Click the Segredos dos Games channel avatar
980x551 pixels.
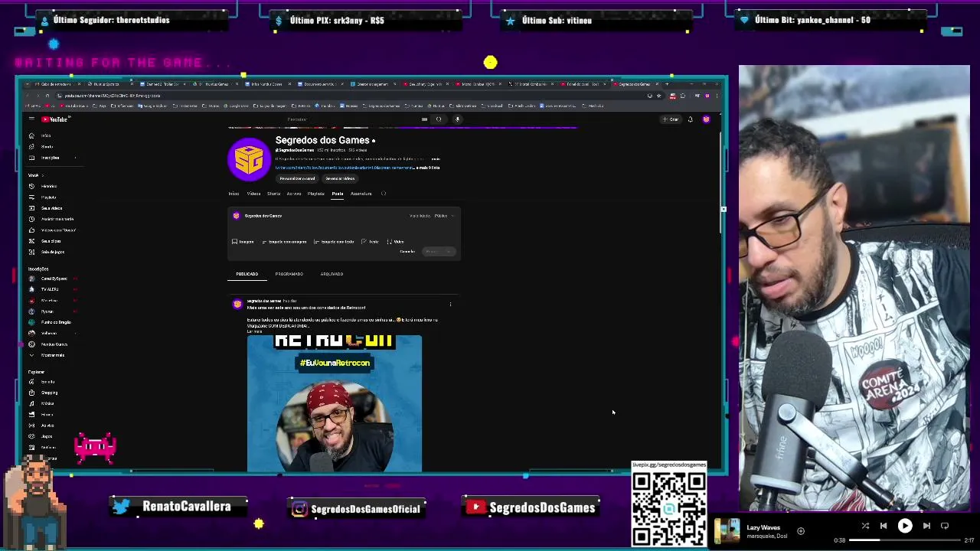pyautogui.click(x=249, y=160)
